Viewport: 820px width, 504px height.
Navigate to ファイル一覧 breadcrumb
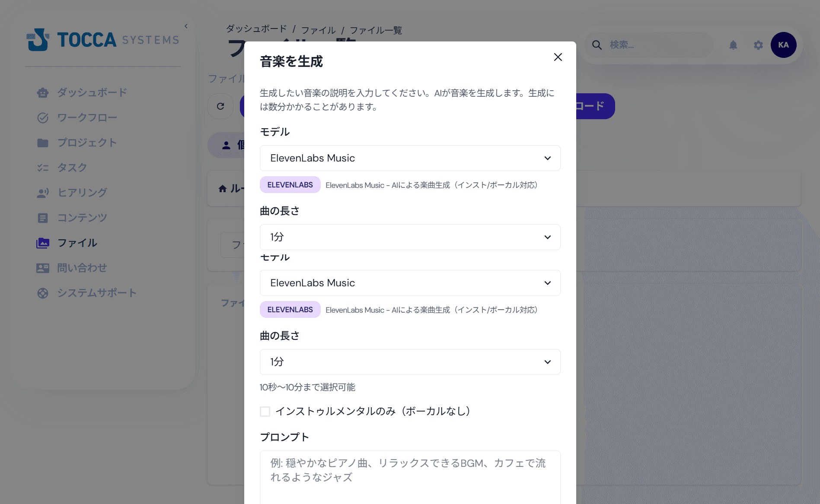click(x=376, y=30)
